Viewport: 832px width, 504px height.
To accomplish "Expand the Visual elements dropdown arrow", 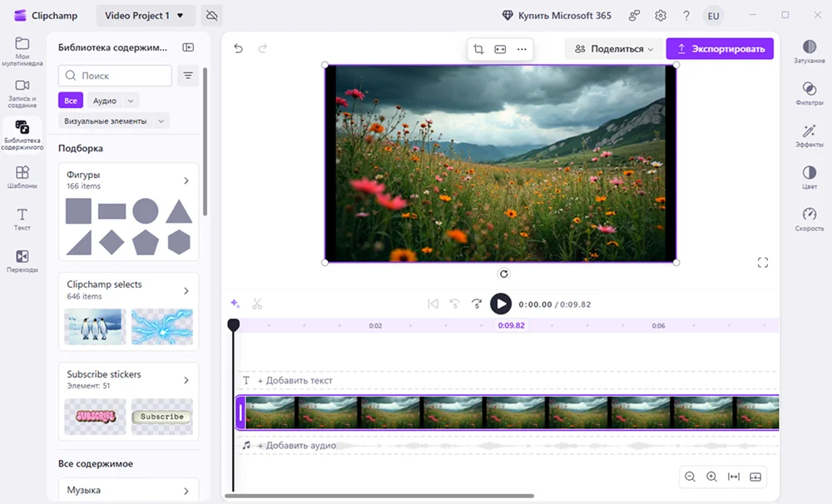I will point(161,121).
